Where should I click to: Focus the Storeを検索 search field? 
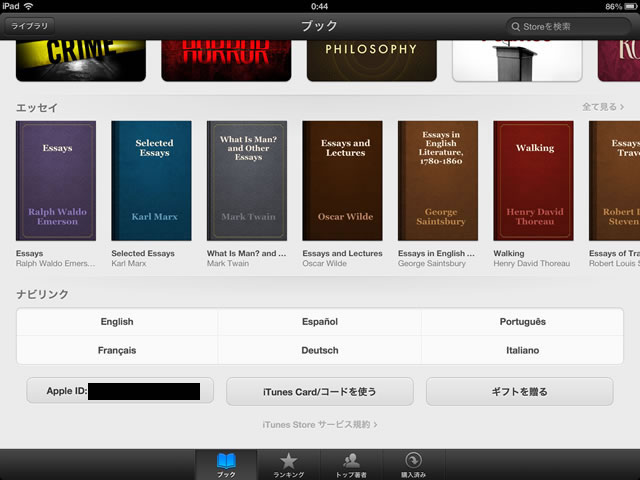(568, 27)
